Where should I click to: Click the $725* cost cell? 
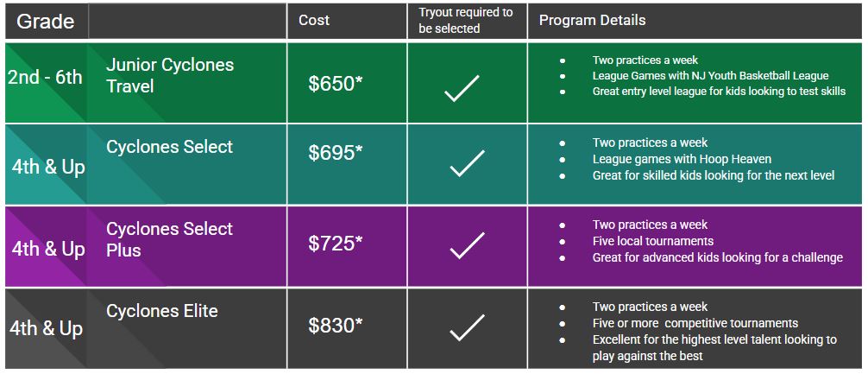click(x=336, y=244)
